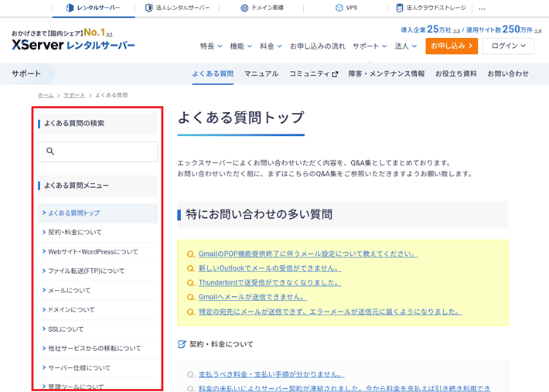Select お役立ち資料 tab
This screenshot has width=549, height=392.
[x=456, y=74]
